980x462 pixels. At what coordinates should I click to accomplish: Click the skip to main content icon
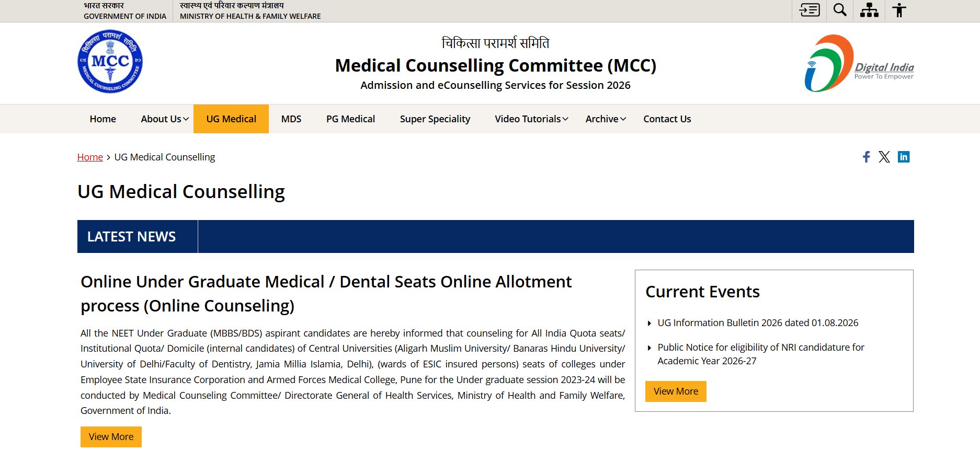tap(810, 10)
